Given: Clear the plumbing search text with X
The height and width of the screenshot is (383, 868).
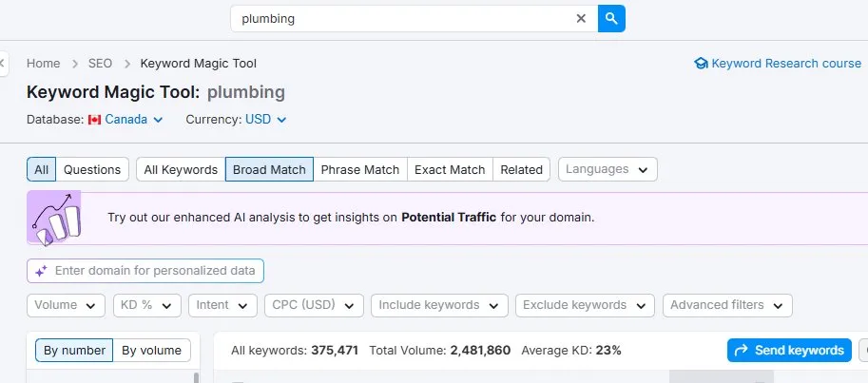Looking at the screenshot, I should pos(581,19).
